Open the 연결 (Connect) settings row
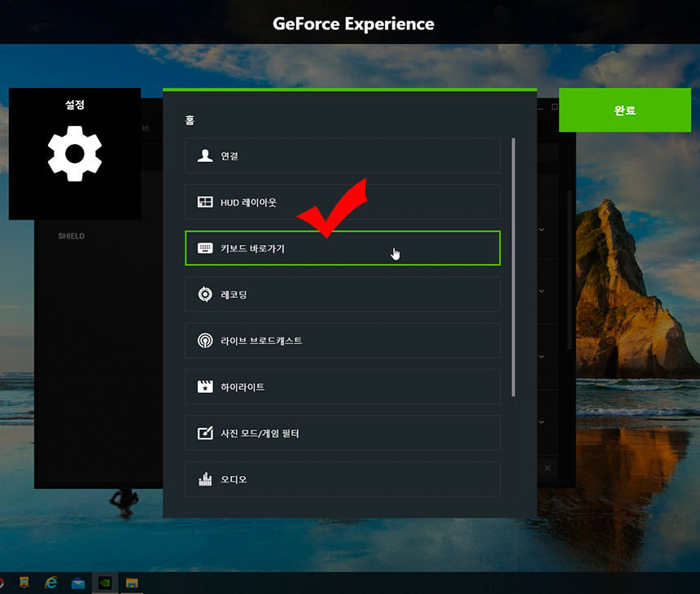The width and height of the screenshot is (700, 594). pyautogui.click(x=343, y=155)
